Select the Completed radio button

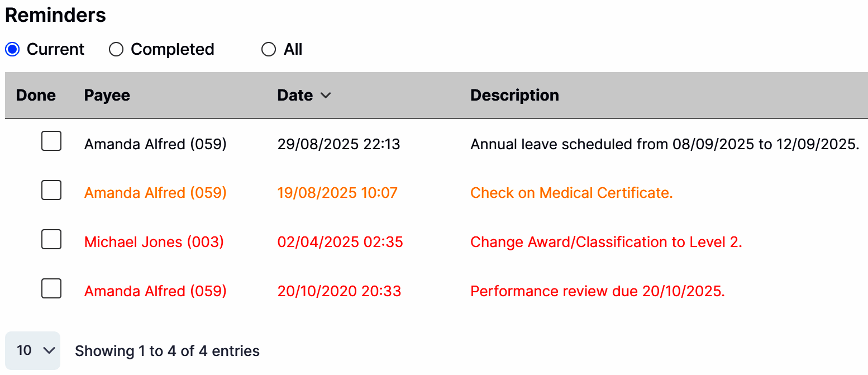(116, 50)
